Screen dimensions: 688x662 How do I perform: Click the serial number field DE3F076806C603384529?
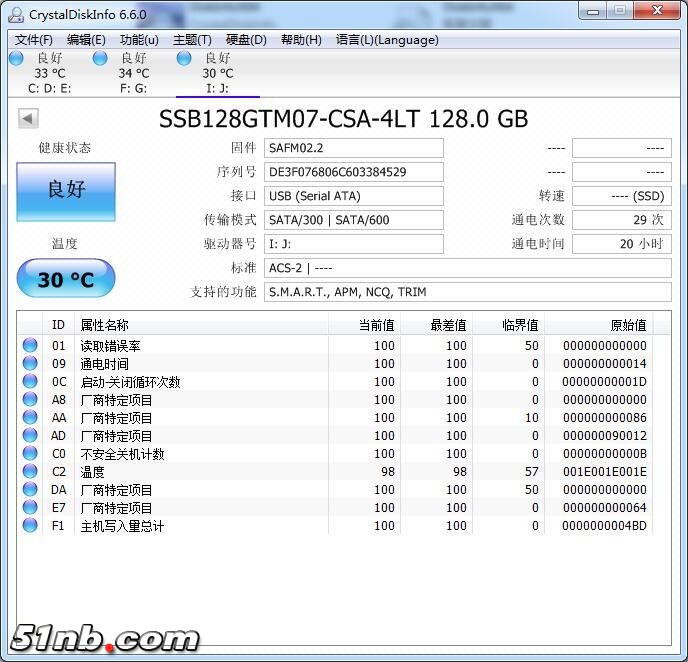[x=354, y=172]
